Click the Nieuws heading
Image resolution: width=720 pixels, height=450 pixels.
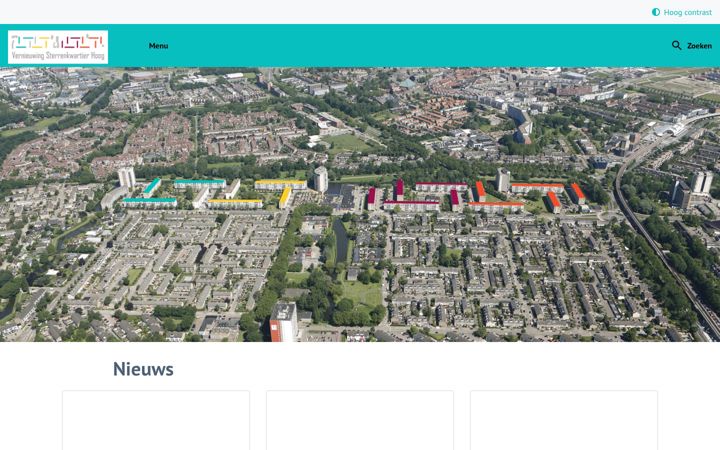coord(143,369)
